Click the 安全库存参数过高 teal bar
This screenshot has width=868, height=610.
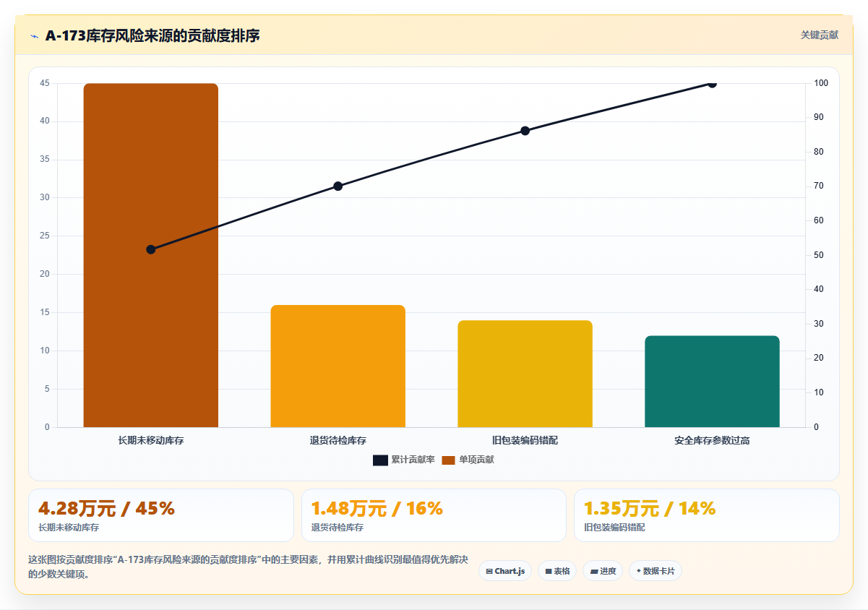(x=712, y=381)
